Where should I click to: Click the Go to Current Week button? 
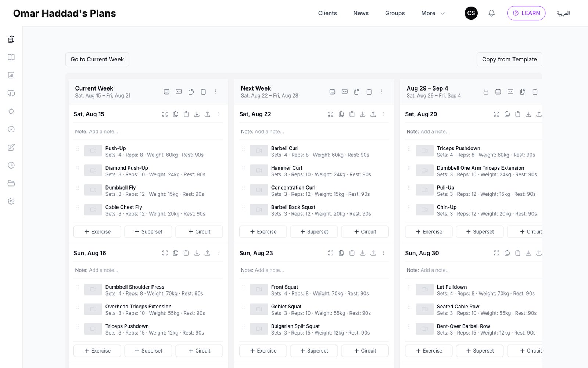[97, 59]
